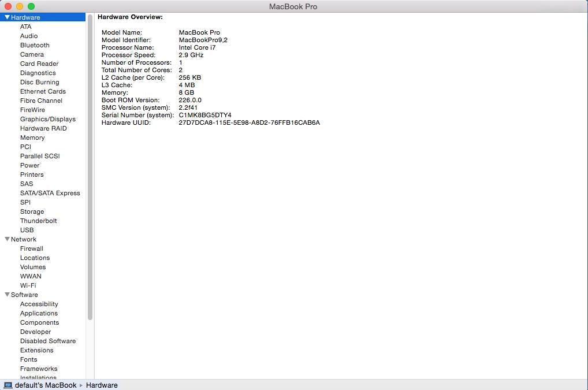This screenshot has height=390, width=588.
Task: Open Thunderbolt details
Action: [39, 221]
